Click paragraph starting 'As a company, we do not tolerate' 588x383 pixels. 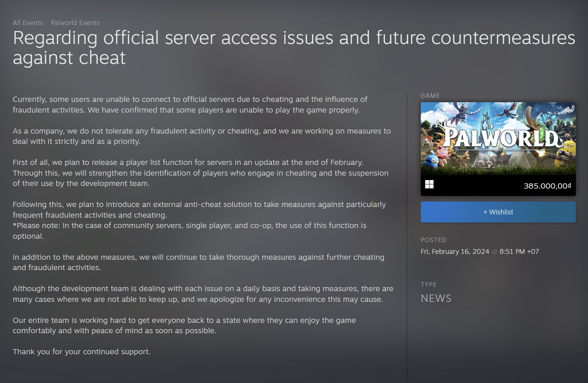point(202,136)
